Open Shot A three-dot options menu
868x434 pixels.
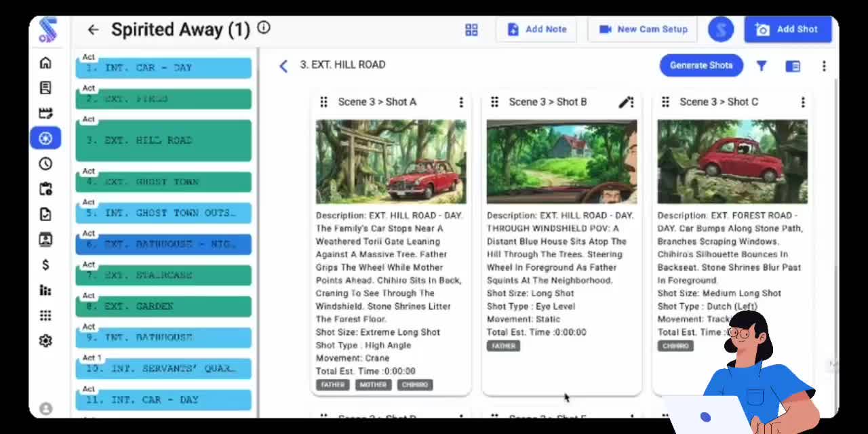pyautogui.click(x=461, y=102)
